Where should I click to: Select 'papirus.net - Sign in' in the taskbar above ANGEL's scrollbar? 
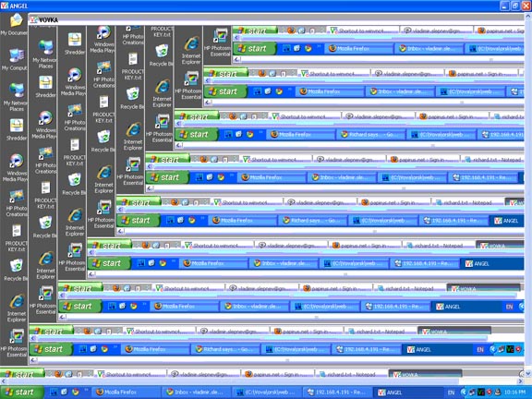pyautogui.click(x=276, y=374)
